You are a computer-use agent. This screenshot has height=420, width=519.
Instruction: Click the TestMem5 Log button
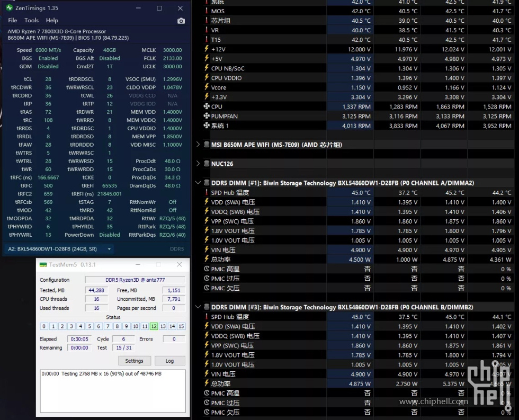(x=170, y=361)
